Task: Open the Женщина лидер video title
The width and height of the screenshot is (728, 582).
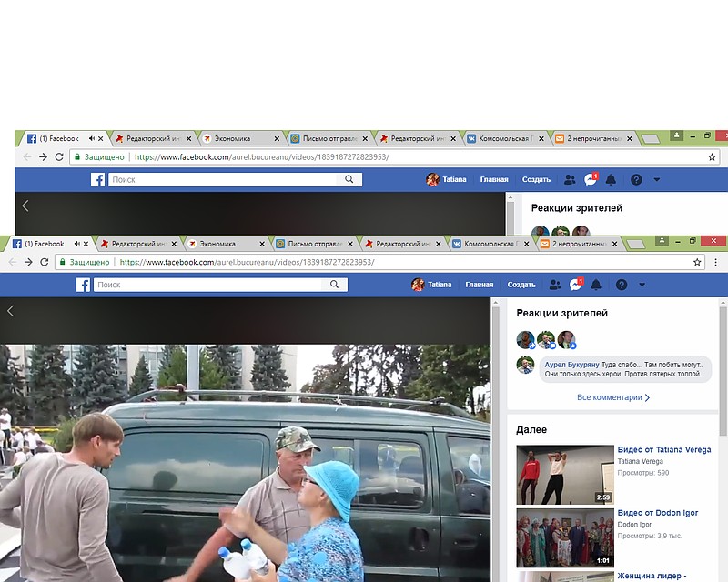Action: coord(652,576)
